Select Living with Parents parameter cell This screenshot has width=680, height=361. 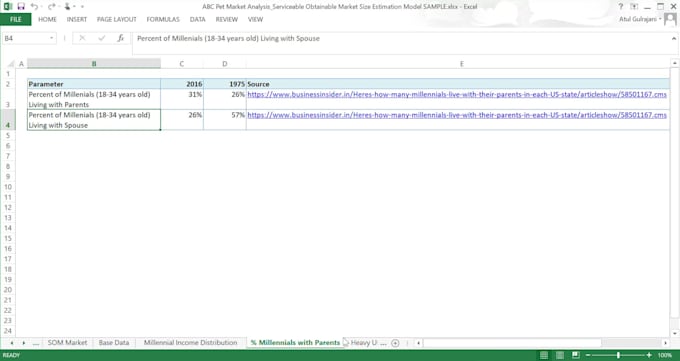point(94,99)
